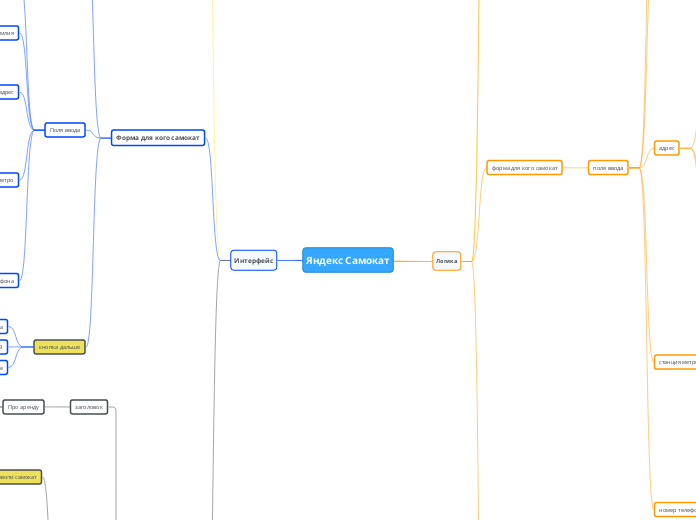Select the yellow node ending in 'самокат'
Image resolution: width=696 pixels, height=520 pixels.
[20, 477]
